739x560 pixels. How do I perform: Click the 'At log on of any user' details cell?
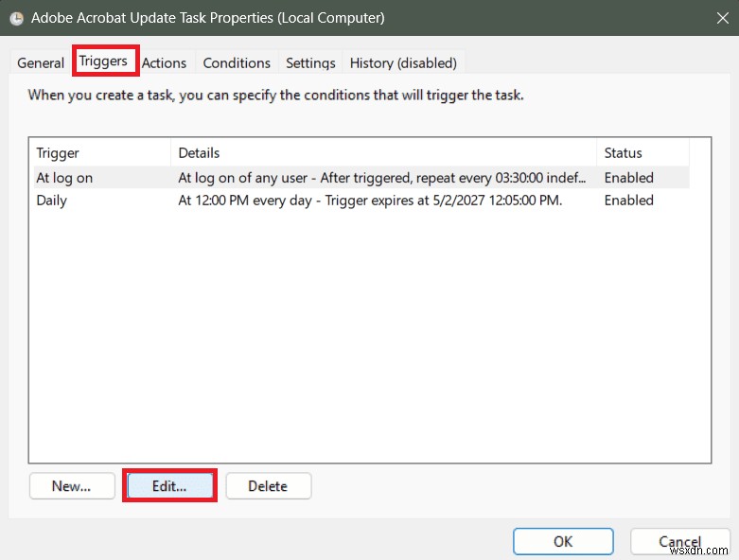(x=381, y=178)
